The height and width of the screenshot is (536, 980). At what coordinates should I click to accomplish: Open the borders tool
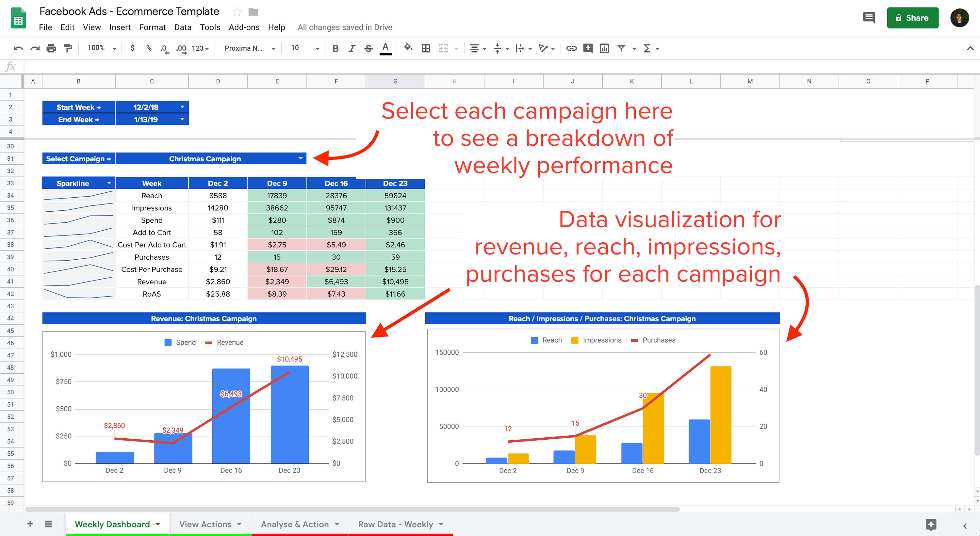tap(426, 48)
